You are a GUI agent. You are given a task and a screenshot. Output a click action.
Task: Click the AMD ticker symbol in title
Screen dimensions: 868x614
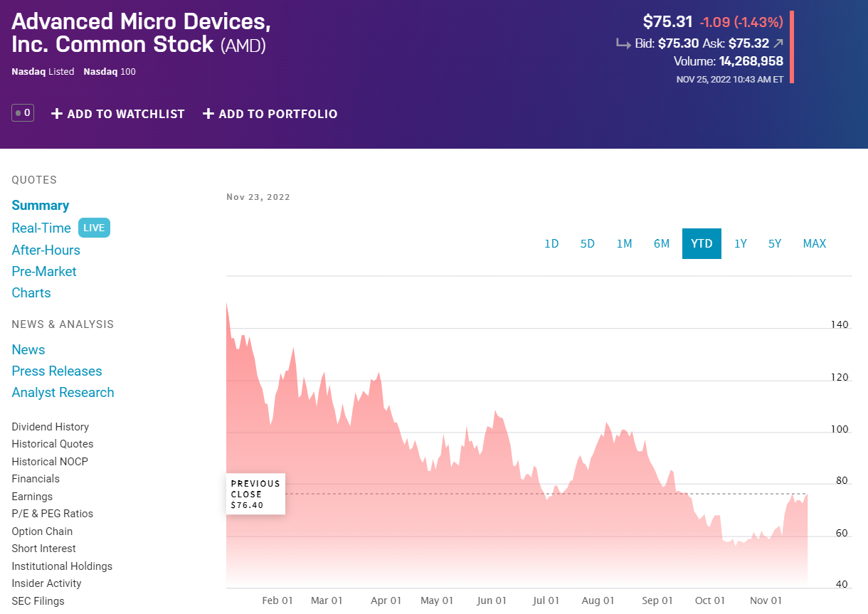tap(243, 46)
